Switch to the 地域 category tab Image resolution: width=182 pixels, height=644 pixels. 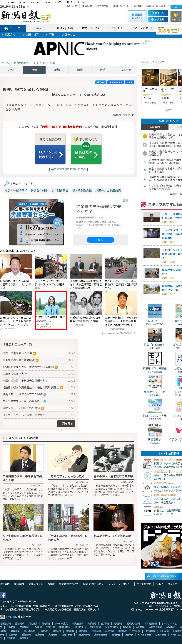click(57, 70)
